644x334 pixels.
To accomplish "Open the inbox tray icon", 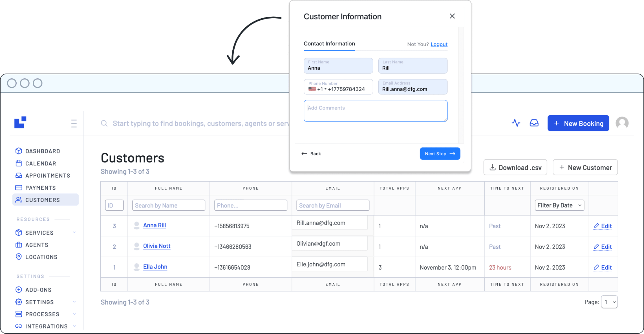I will 534,123.
